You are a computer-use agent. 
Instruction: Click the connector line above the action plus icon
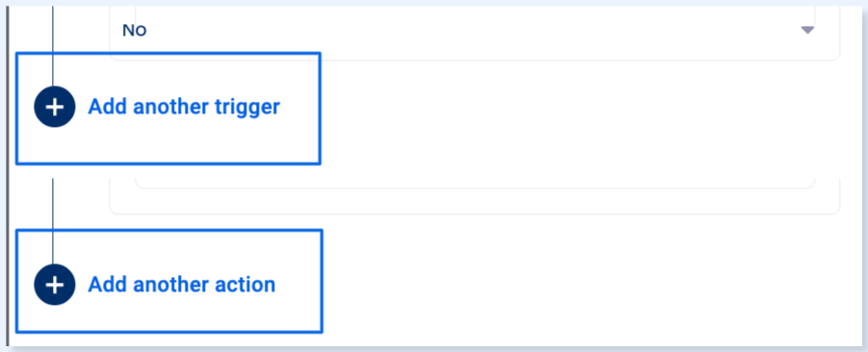pos(53,221)
